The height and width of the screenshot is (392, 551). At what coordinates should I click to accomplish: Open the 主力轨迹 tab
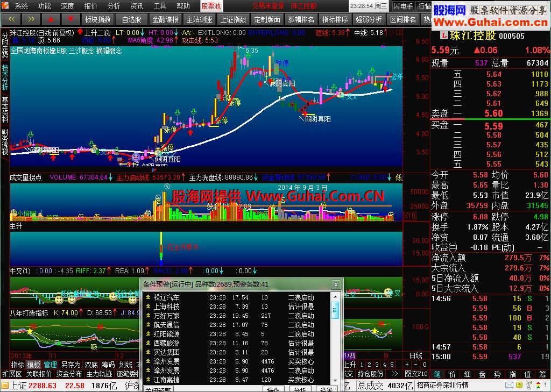tap(99, 374)
